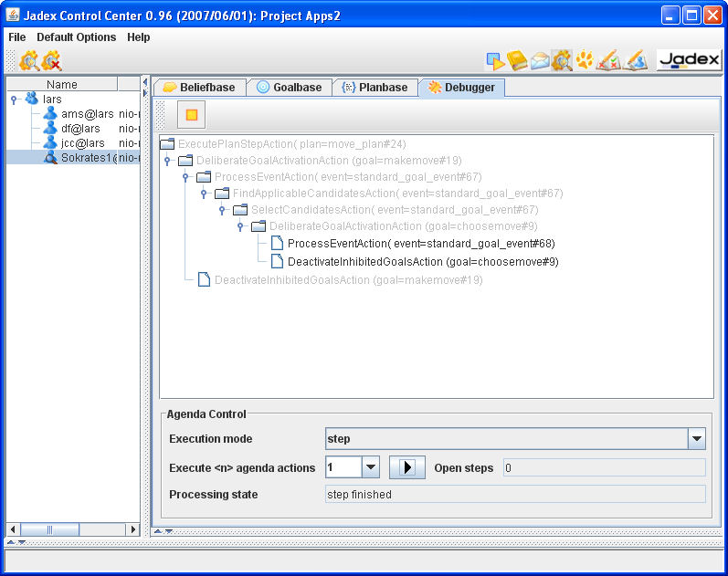Select the Sokrates1 agent row
The width and height of the screenshot is (728, 576).
pos(73,157)
